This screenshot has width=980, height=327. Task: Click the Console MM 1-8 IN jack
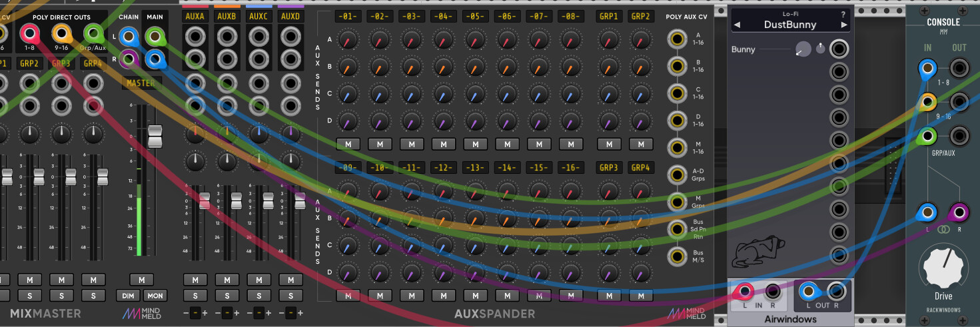tap(927, 68)
